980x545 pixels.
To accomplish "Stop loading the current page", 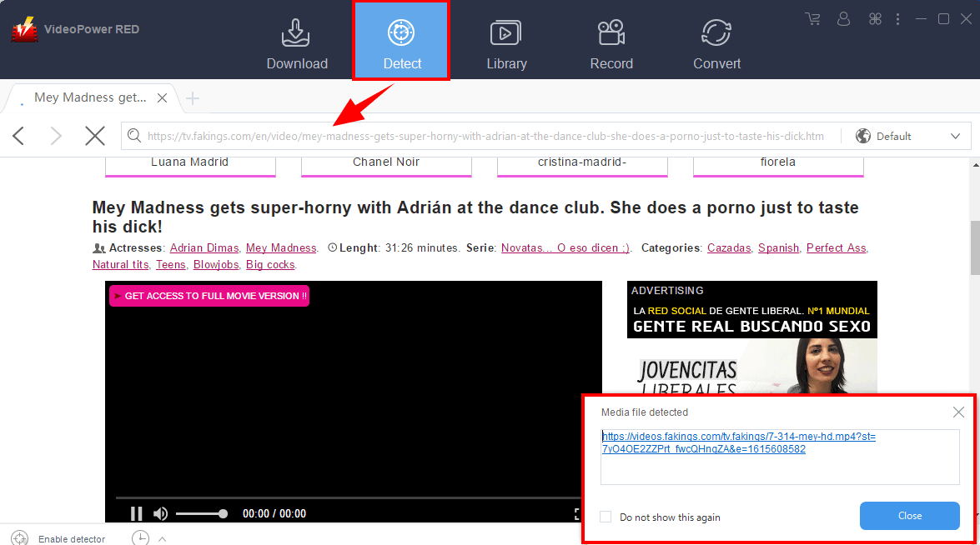I will (95, 136).
